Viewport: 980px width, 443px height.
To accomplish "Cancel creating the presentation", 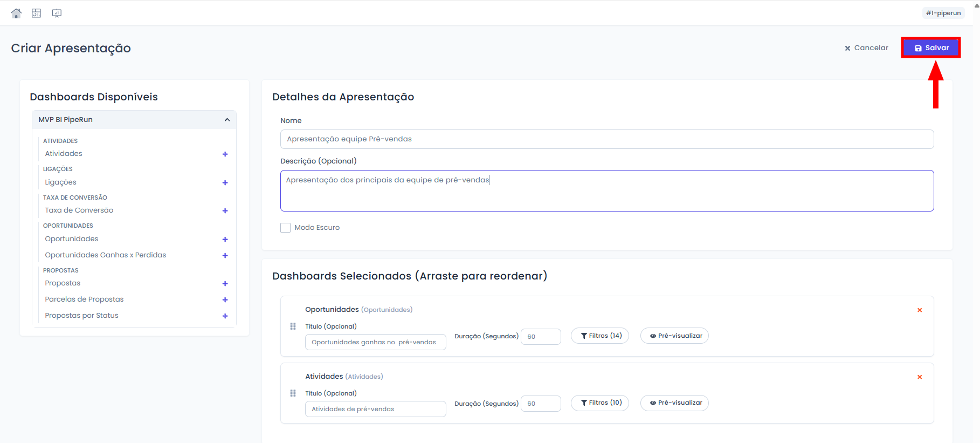I will pos(866,48).
